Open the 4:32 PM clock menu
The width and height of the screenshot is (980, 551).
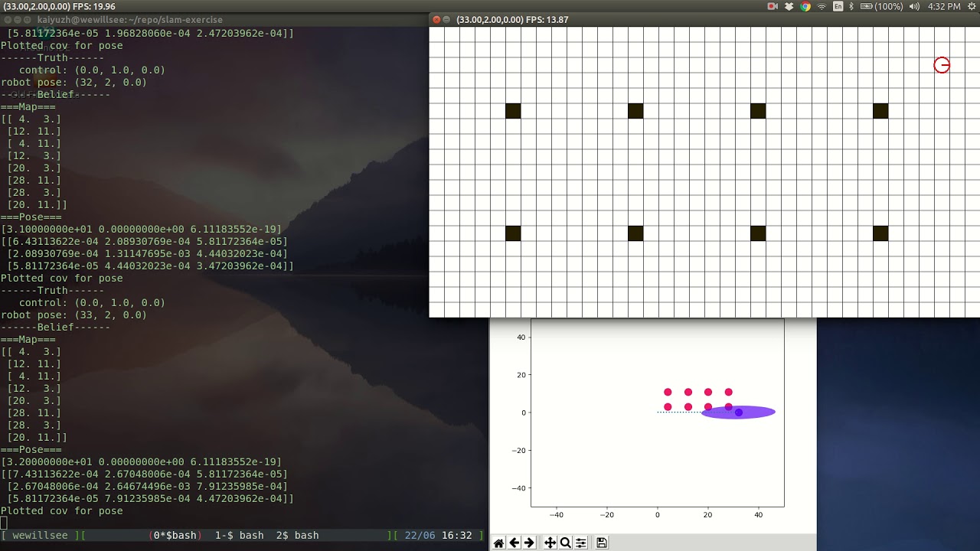coord(943,6)
